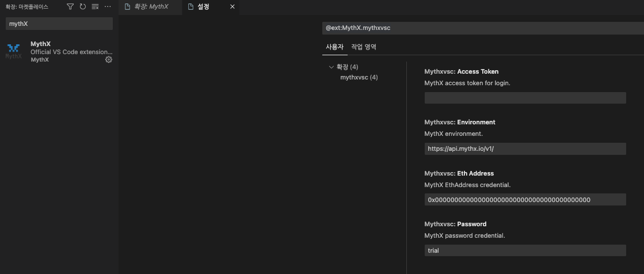The width and height of the screenshot is (644, 274).
Task: Click the 확장: 마켓플레이스 panel title
Action: tap(26, 7)
